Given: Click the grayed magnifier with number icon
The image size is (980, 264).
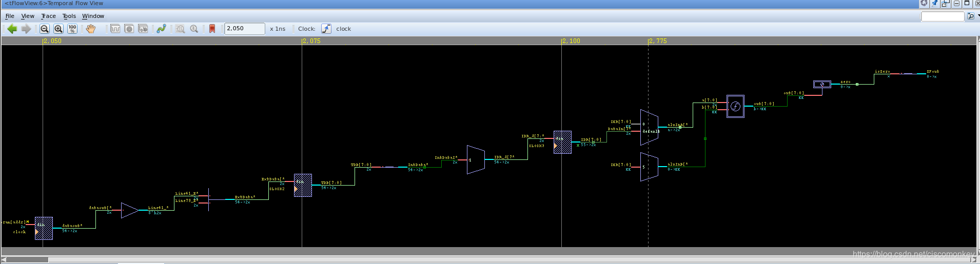Looking at the screenshot, I should pyautogui.click(x=194, y=29).
